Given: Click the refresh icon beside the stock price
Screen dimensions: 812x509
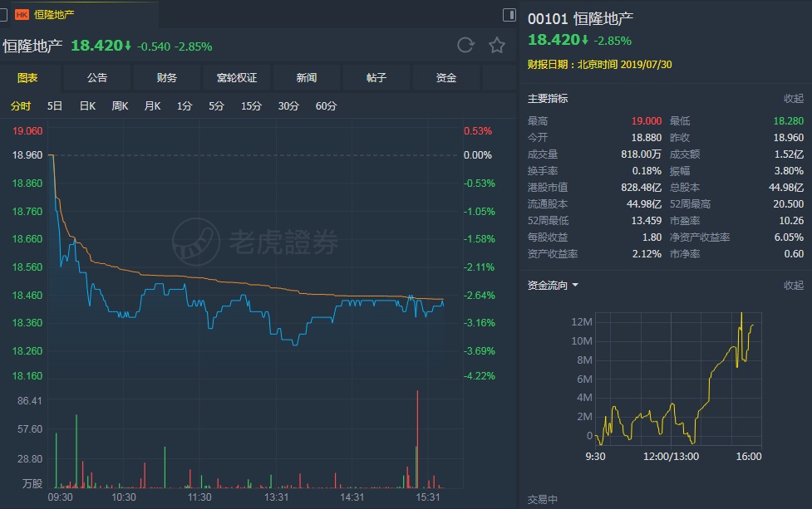Looking at the screenshot, I should click(465, 45).
